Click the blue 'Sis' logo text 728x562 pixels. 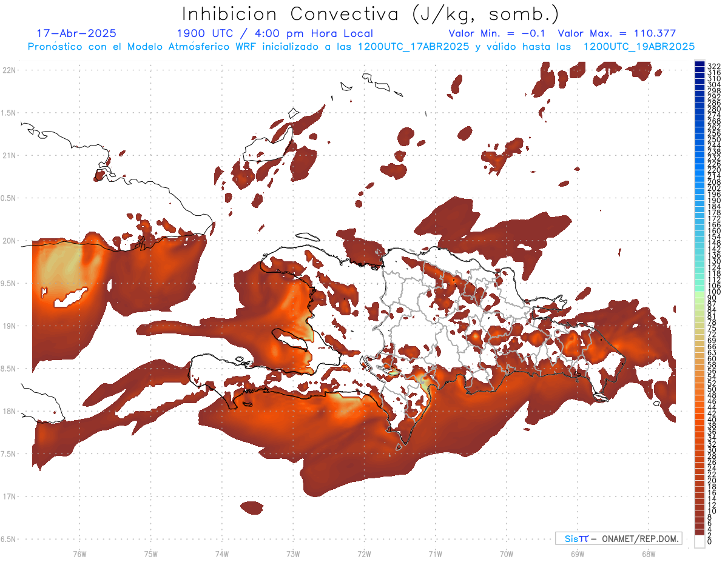click(x=572, y=538)
